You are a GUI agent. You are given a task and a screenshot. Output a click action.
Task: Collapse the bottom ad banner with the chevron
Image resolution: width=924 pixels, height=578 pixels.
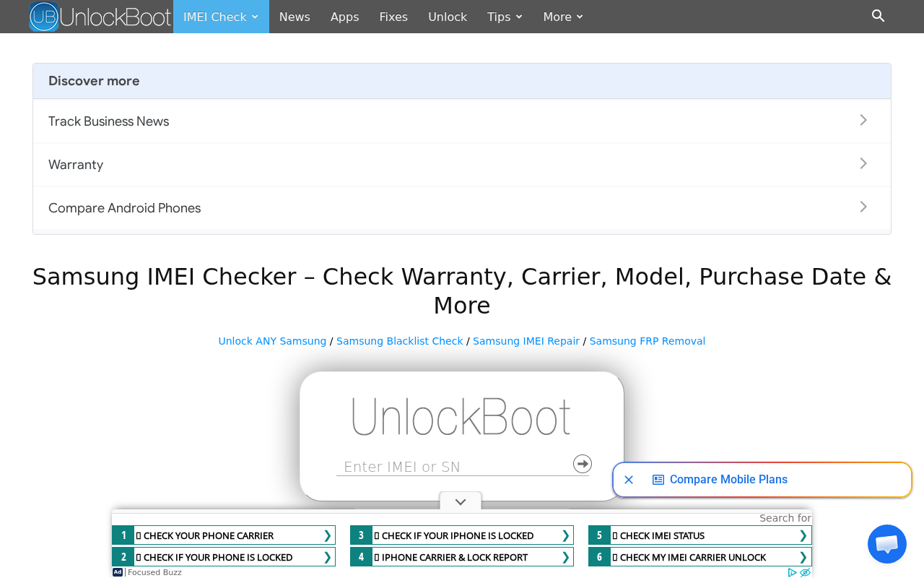pyautogui.click(x=461, y=502)
